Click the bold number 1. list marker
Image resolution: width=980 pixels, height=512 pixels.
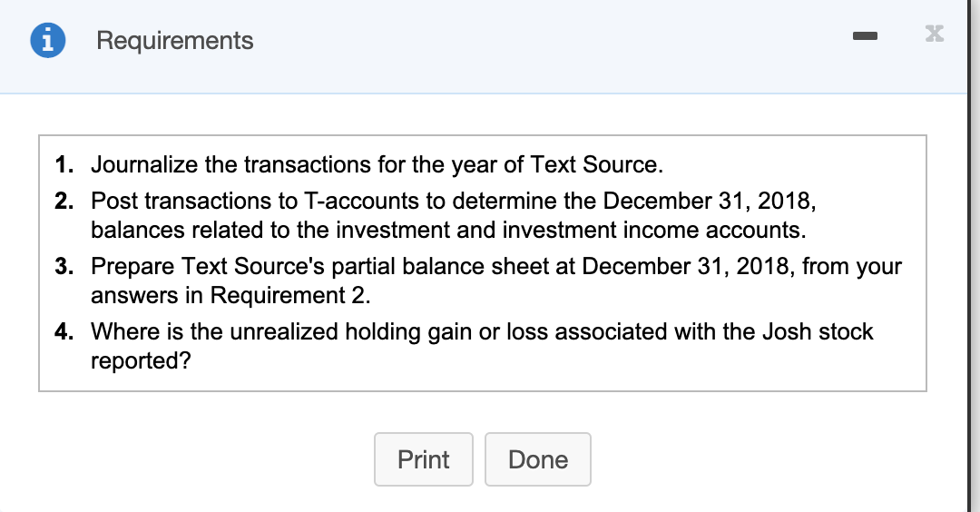coord(64,165)
